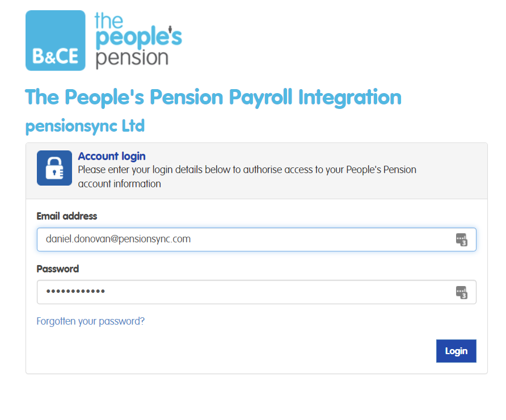Click the masked password dots
This screenshot has height=420, width=506.
pyautogui.click(x=75, y=292)
